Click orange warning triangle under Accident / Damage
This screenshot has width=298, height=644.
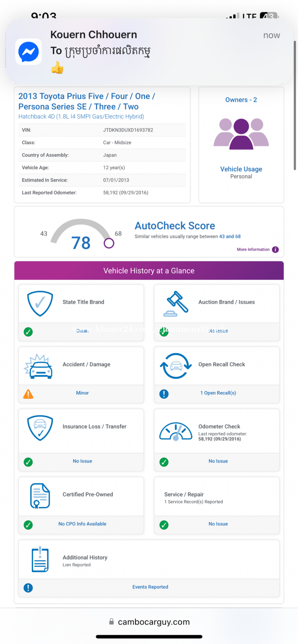[28, 394]
